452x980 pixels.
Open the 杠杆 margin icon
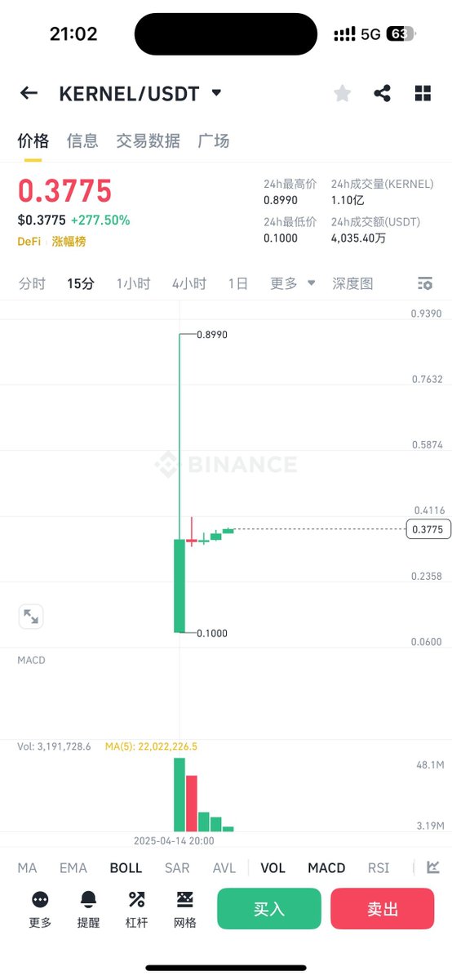(136, 909)
